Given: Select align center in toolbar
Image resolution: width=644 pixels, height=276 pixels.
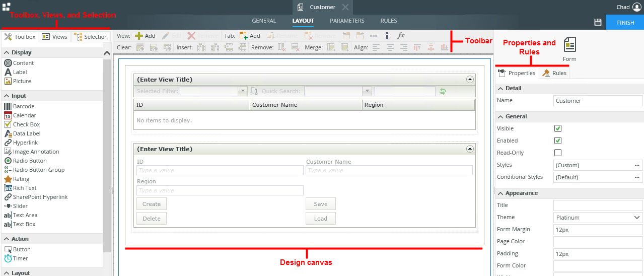Looking at the screenshot, I should click(390, 47).
